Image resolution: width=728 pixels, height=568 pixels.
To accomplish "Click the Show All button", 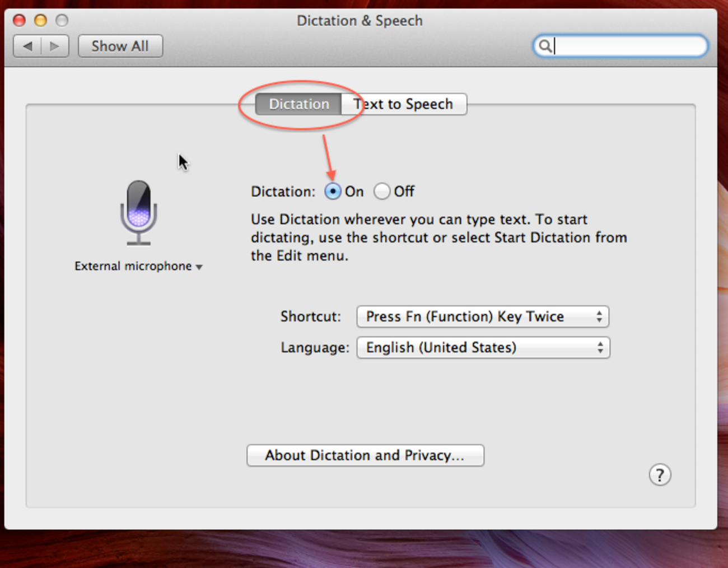I will pos(120,46).
